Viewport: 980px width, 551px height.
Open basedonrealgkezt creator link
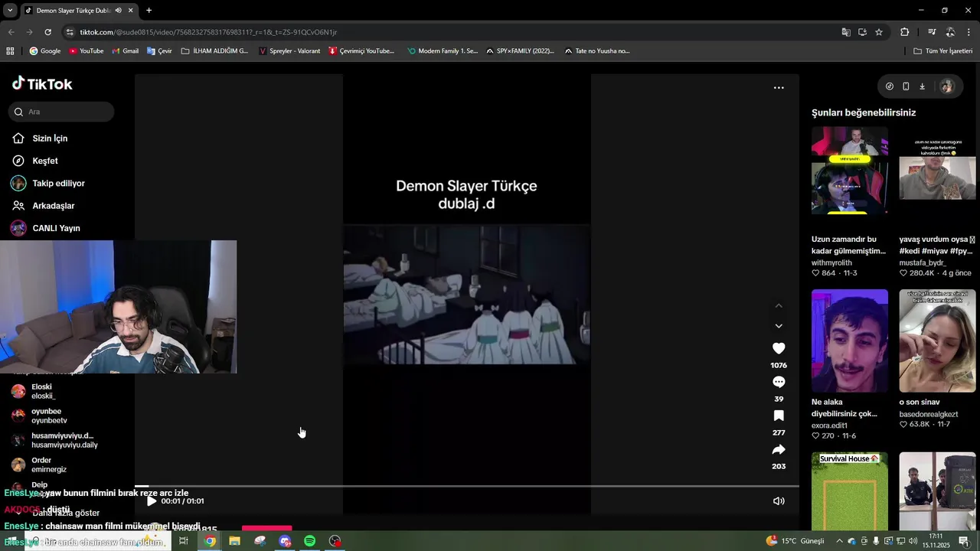click(x=929, y=414)
